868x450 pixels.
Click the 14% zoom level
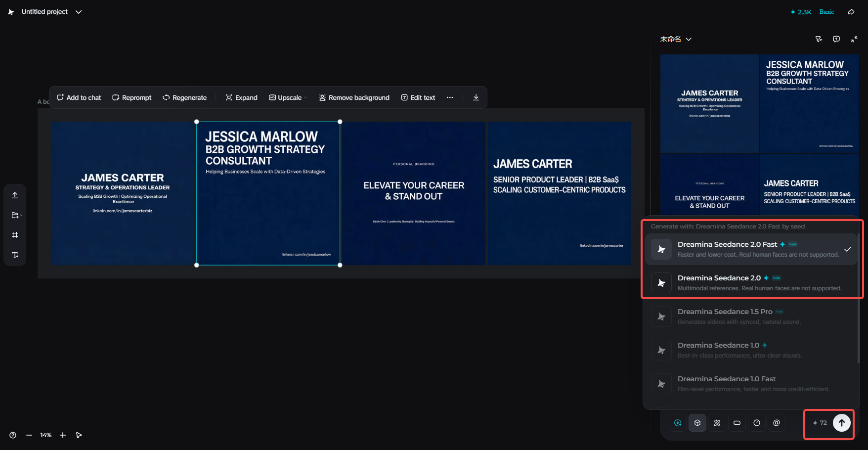click(46, 435)
